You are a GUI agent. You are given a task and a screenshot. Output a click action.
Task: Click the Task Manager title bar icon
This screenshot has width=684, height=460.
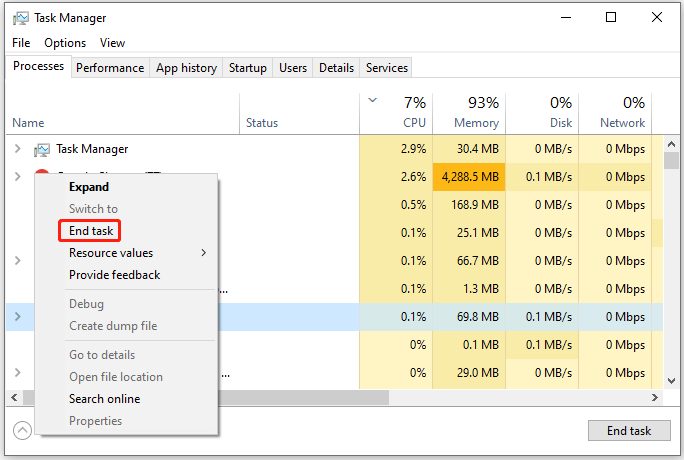[21, 18]
